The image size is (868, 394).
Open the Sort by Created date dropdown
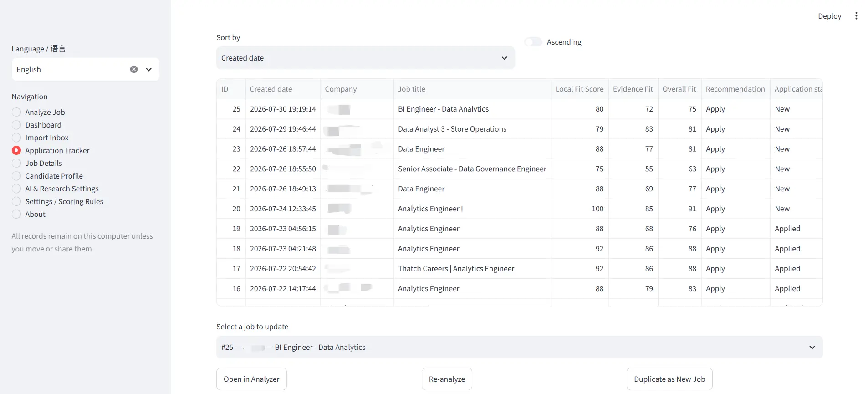point(365,58)
